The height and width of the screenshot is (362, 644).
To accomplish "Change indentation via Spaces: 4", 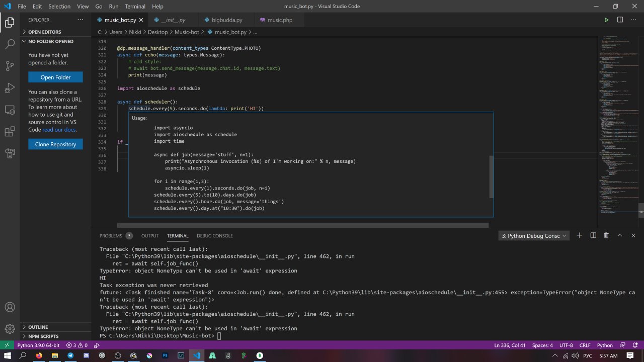I will coord(542,345).
